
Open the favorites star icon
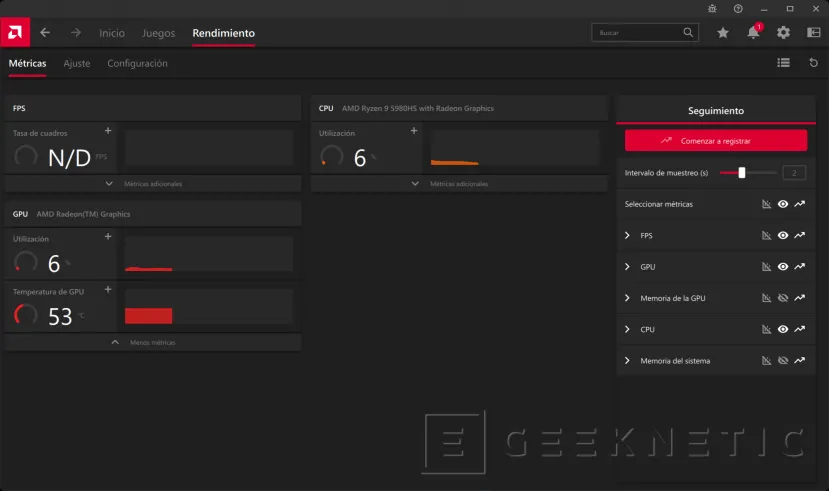(x=723, y=33)
